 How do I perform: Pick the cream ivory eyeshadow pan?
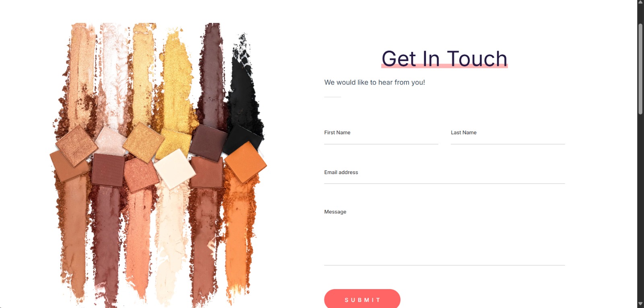175,169
